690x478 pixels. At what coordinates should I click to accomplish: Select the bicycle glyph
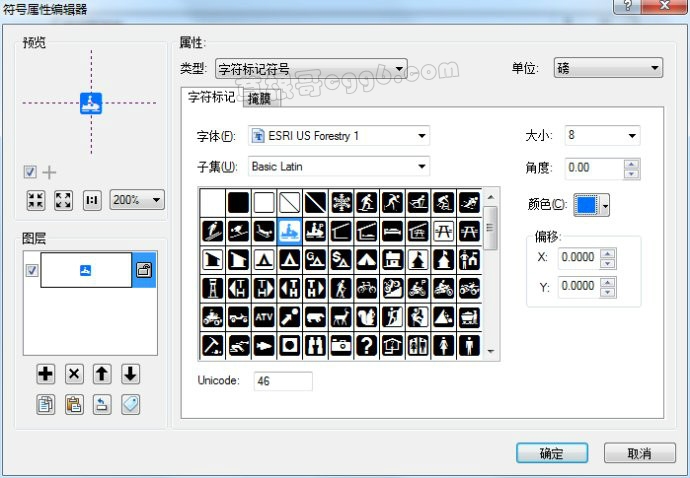pos(367,288)
